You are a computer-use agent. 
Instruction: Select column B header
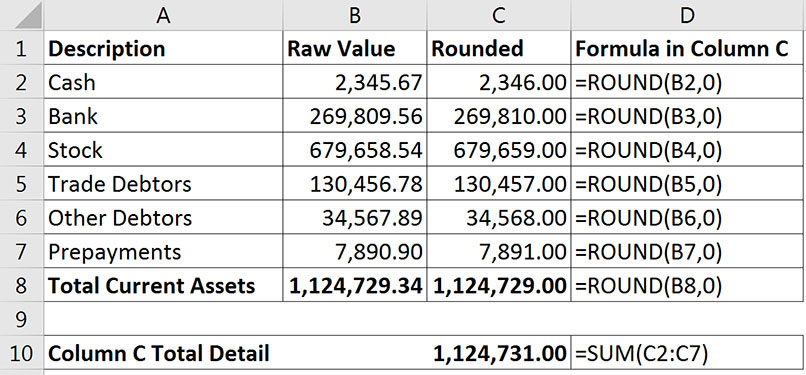click(x=355, y=15)
